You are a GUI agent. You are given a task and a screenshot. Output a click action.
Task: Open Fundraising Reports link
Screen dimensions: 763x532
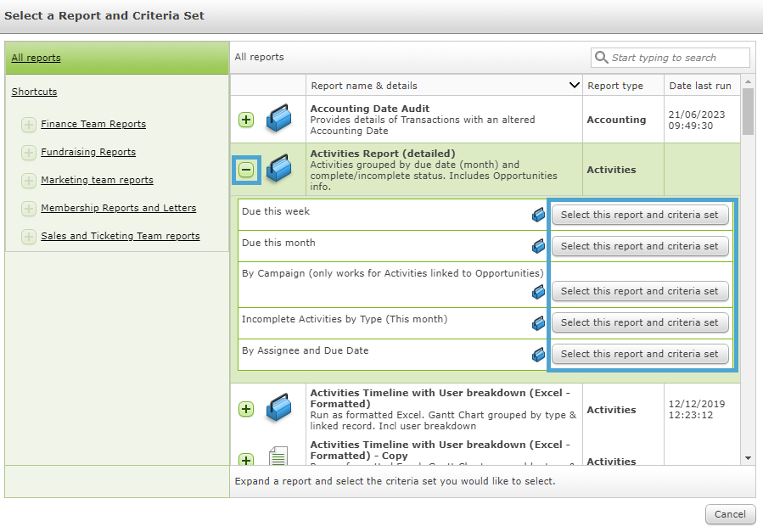[x=88, y=152]
